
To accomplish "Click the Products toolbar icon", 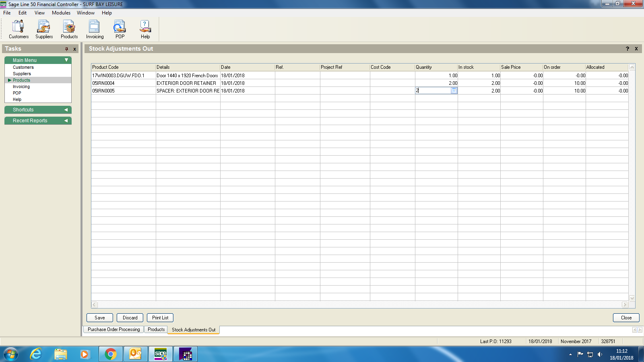I will [x=69, y=29].
